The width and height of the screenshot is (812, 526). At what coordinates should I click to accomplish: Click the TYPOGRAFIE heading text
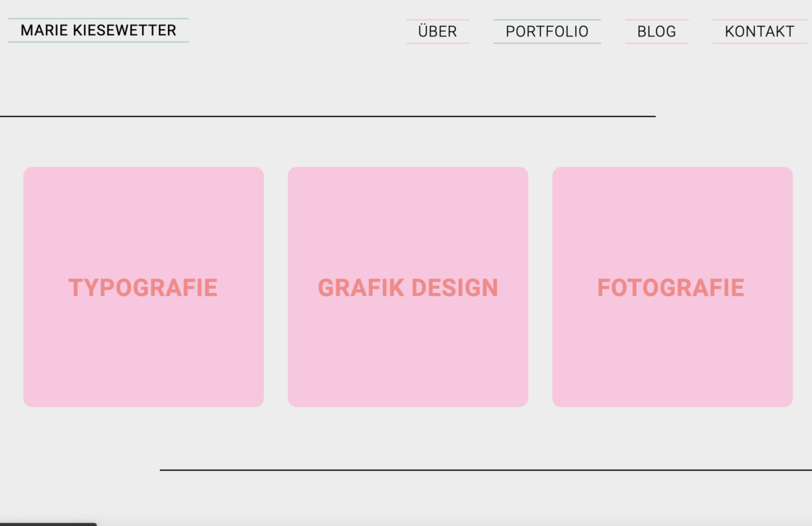tap(143, 288)
